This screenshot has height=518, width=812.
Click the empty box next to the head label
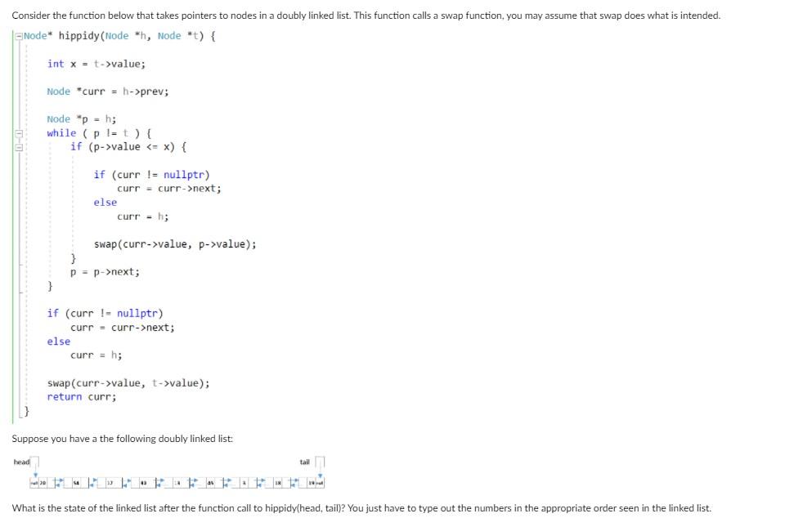[34, 461]
